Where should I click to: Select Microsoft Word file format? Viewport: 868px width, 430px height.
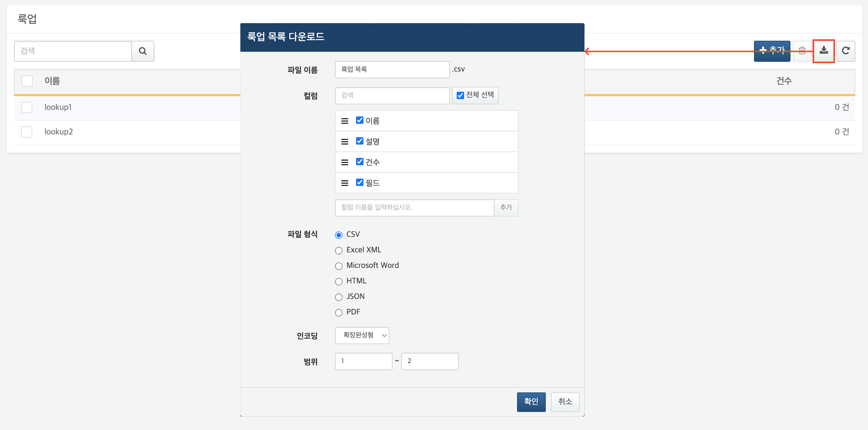point(339,266)
